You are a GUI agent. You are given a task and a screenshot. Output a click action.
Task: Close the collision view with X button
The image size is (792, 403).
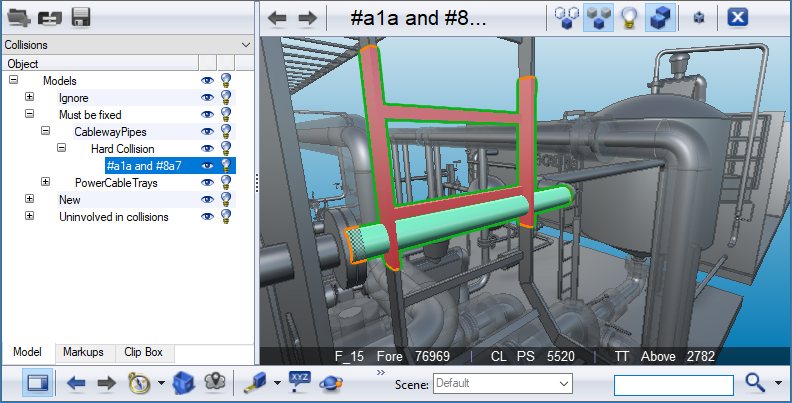coord(737,17)
